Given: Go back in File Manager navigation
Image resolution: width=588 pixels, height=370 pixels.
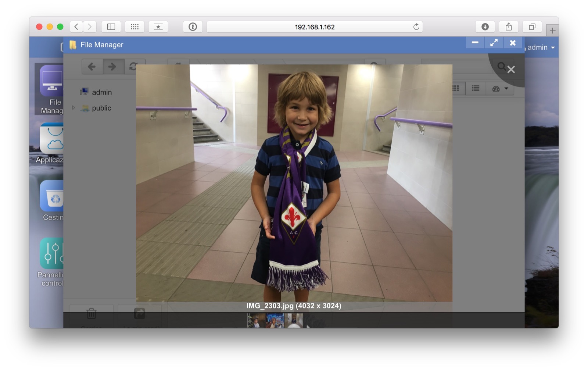Looking at the screenshot, I should (x=92, y=67).
